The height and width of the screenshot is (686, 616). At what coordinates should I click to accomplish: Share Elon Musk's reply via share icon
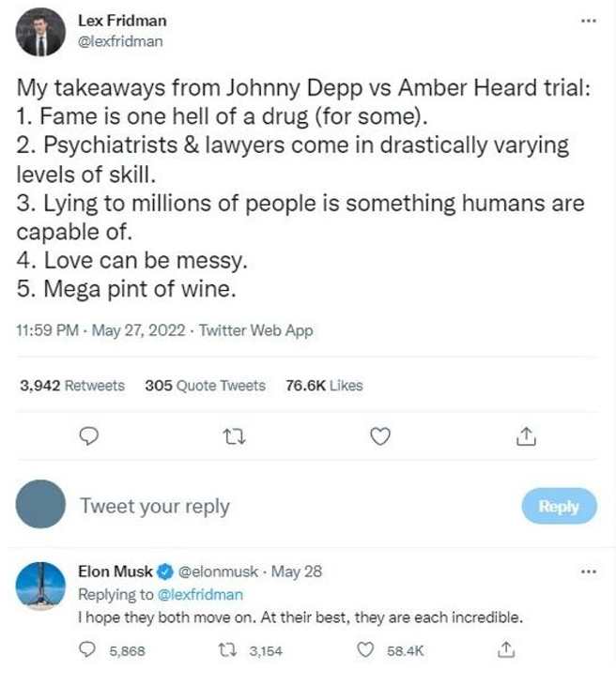coord(506,649)
